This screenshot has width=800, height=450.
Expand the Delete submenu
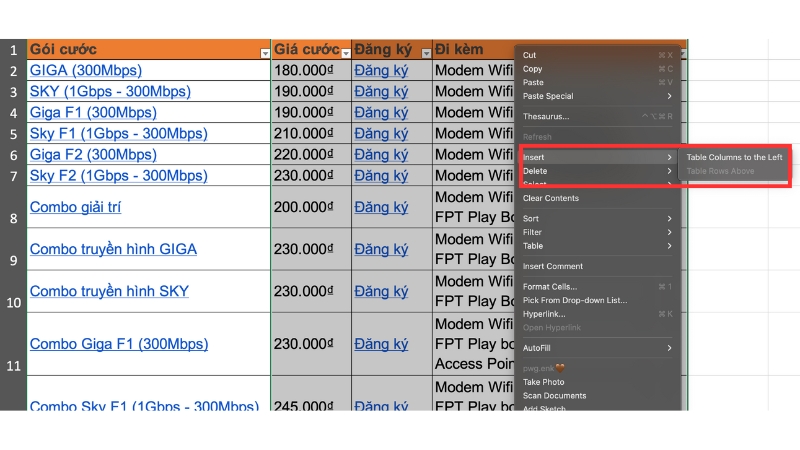pos(597,171)
